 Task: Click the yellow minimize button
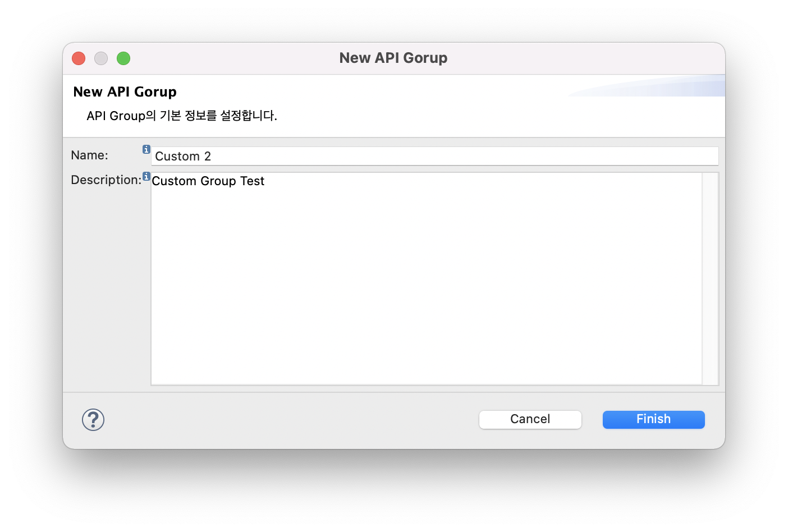[x=101, y=58]
